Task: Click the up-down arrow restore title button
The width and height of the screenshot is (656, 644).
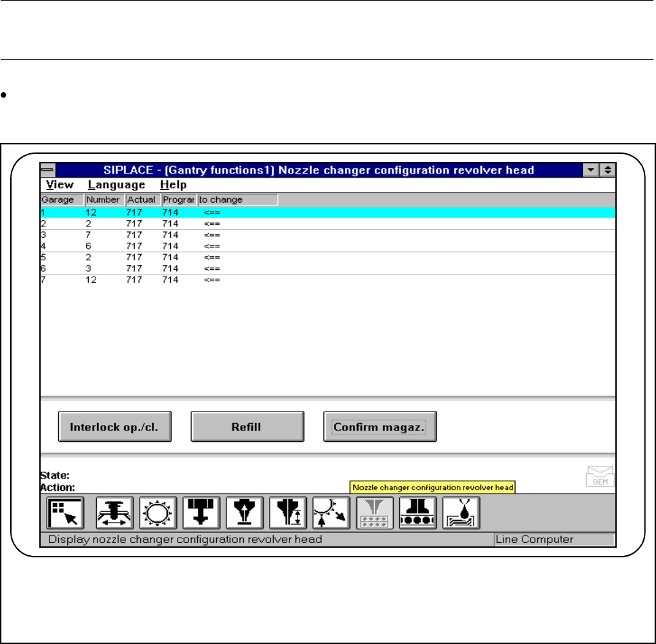Action: click(607, 170)
